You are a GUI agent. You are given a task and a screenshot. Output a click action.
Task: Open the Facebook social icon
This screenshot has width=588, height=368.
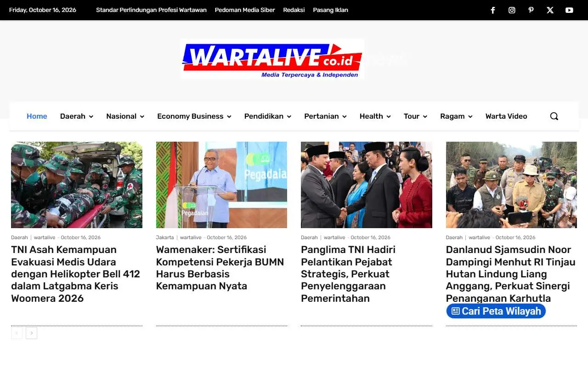(x=493, y=10)
